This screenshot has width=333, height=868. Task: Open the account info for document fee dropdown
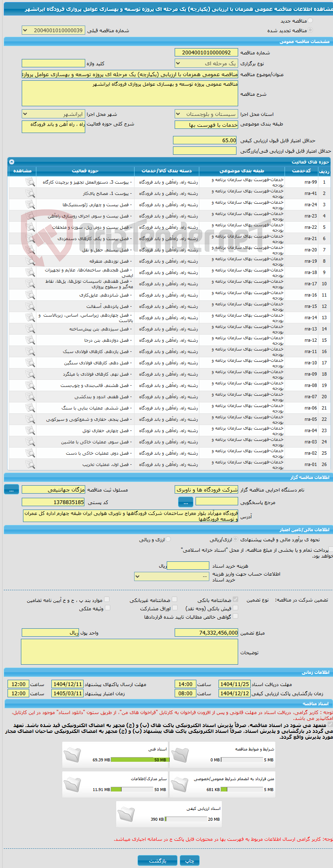[172, 576]
